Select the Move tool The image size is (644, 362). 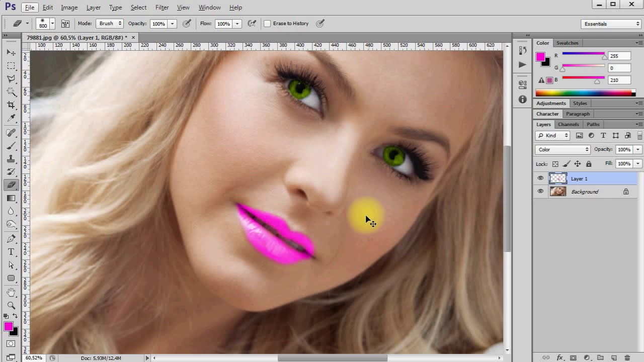(11, 52)
